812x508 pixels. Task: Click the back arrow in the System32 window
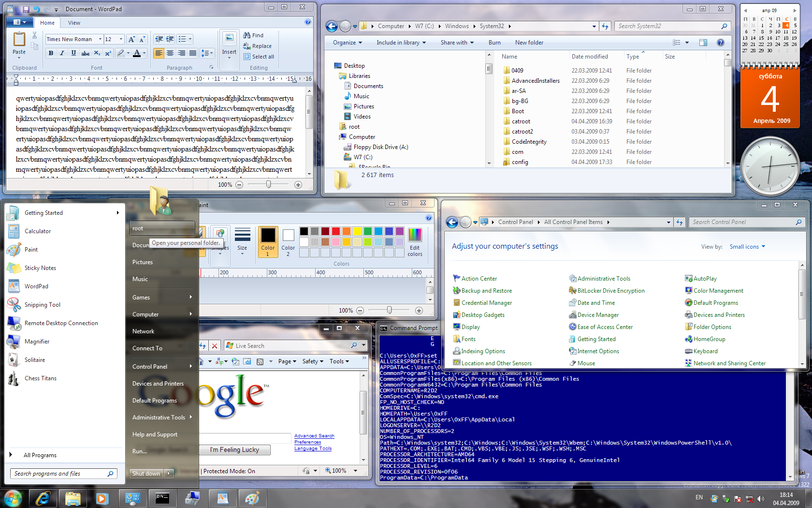tap(332, 26)
